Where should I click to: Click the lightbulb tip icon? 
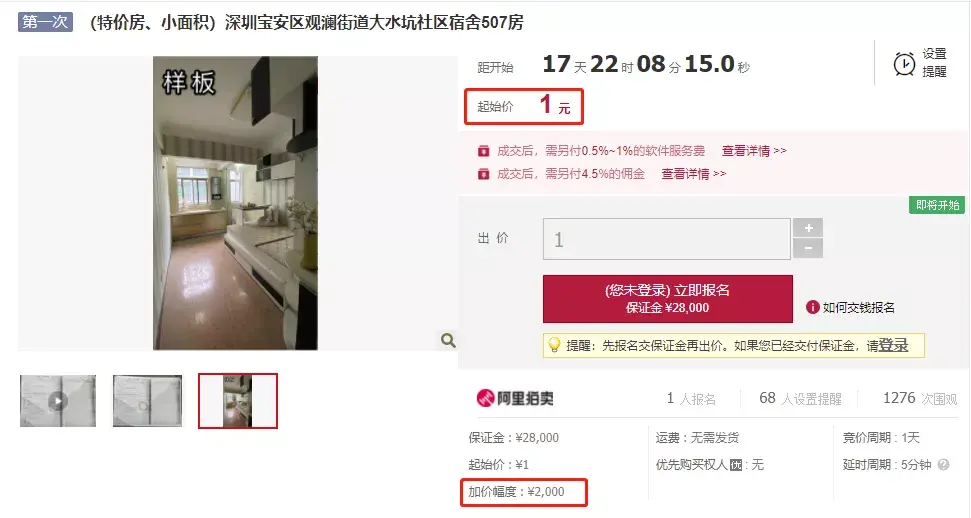[554, 345]
